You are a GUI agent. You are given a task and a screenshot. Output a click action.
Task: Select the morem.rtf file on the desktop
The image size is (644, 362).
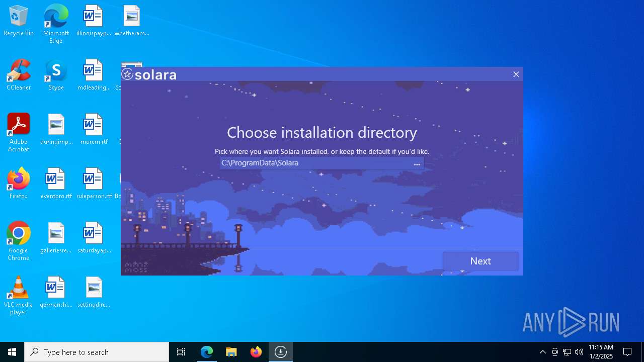pos(94,130)
